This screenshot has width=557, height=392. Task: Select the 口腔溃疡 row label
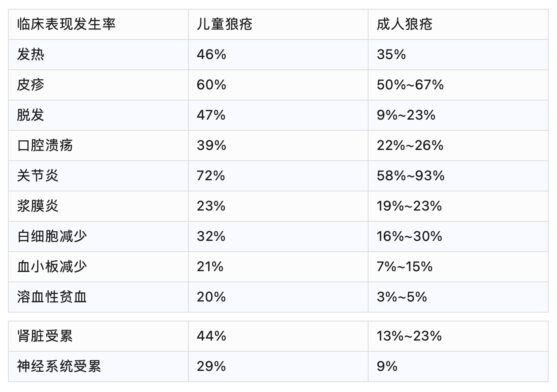(45, 146)
